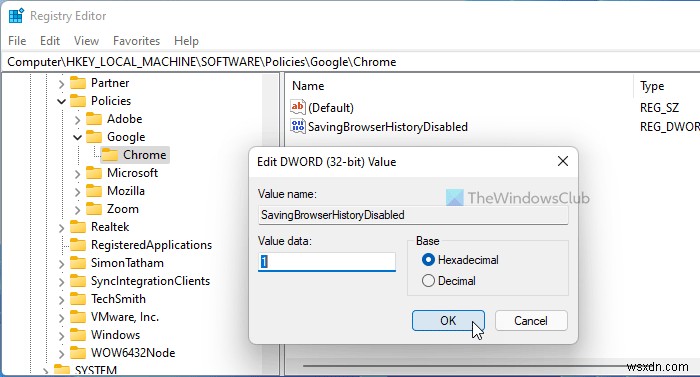The height and width of the screenshot is (377, 700).
Task: Expand the SimonTatham key
Action: pos(62,264)
